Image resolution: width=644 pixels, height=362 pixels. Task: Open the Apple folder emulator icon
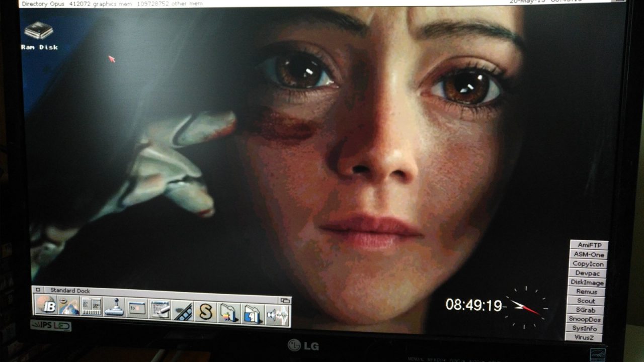(x=228, y=314)
